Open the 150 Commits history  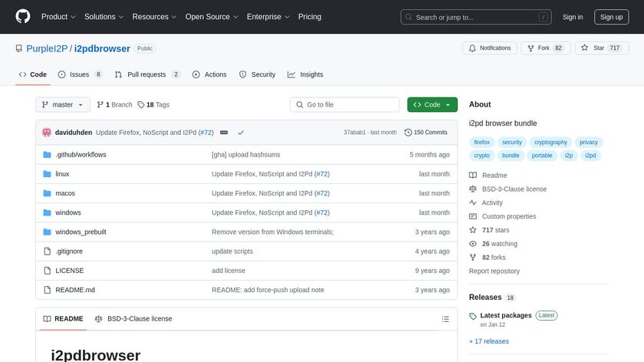click(x=426, y=133)
